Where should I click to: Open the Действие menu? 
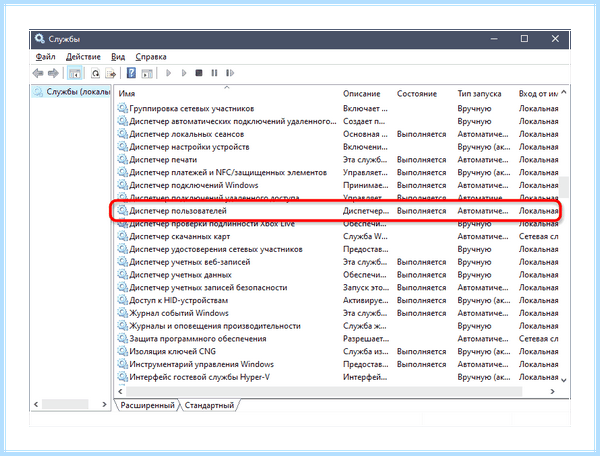coord(83,57)
